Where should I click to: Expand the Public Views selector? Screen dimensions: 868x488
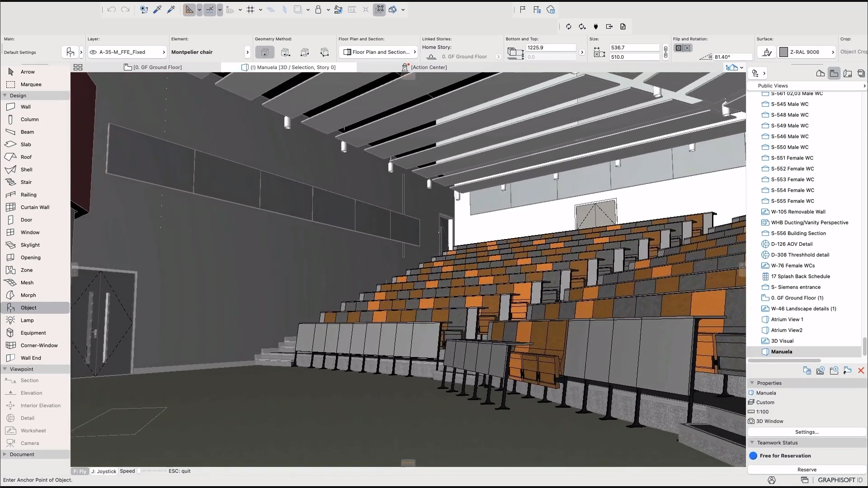pos(807,86)
